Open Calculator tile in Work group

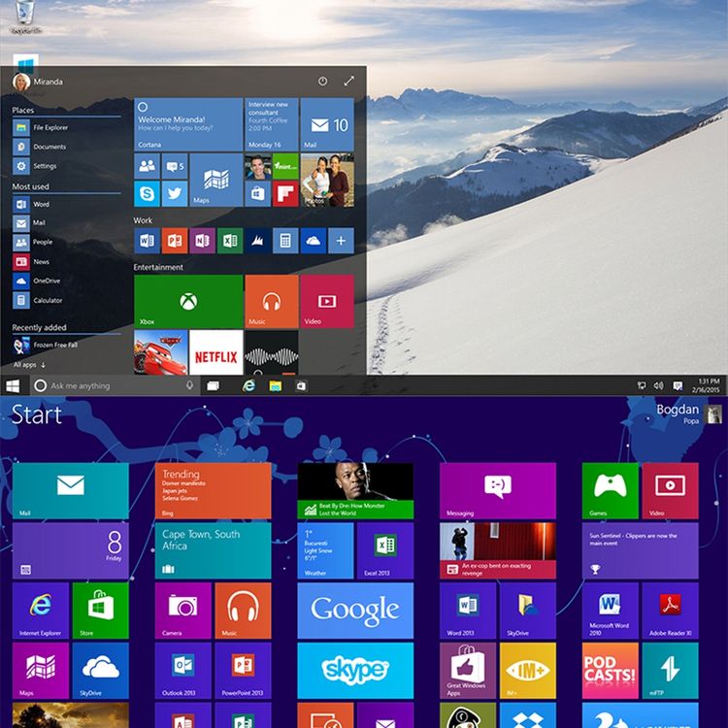[x=285, y=241]
